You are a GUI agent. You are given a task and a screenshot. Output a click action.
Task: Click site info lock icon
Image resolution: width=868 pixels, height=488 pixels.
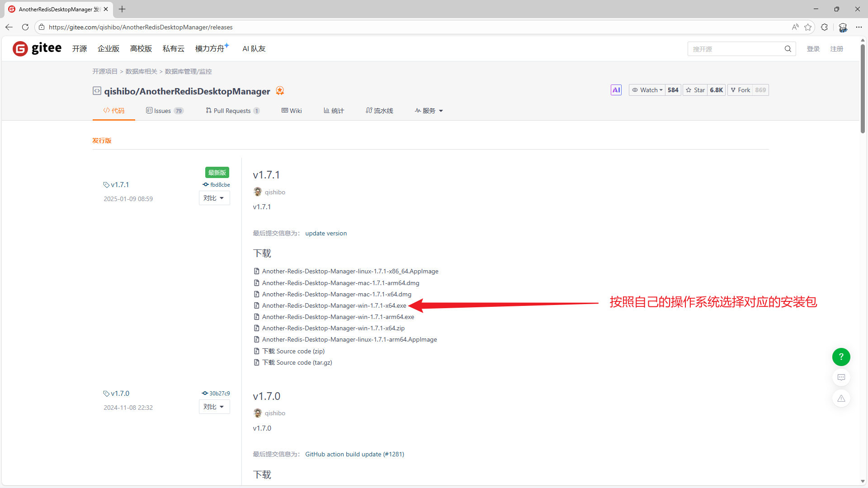coord(42,27)
